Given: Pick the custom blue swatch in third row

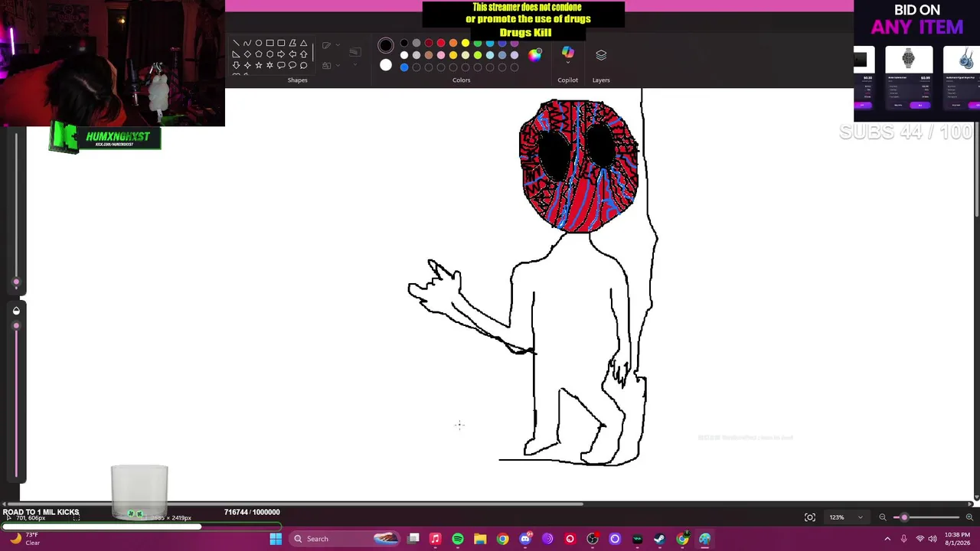Looking at the screenshot, I should click(x=404, y=67).
